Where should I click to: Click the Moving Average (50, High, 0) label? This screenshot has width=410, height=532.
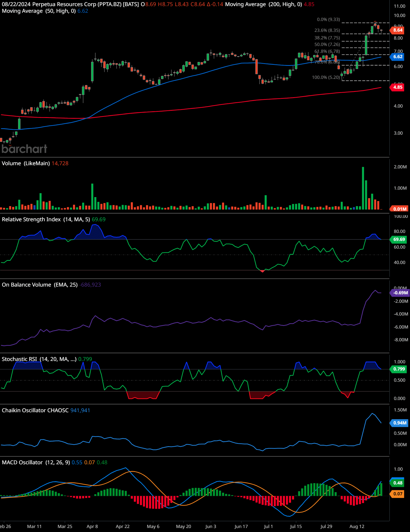click(39, 11)
